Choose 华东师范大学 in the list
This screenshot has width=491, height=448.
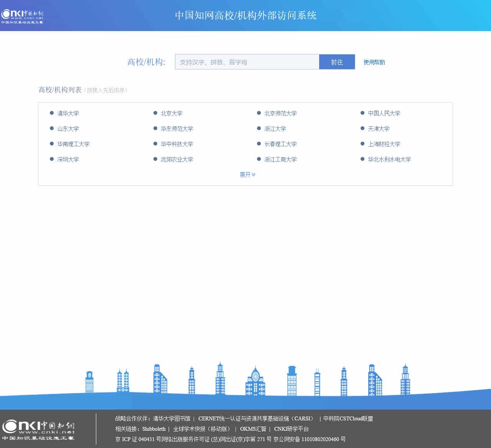177,129
